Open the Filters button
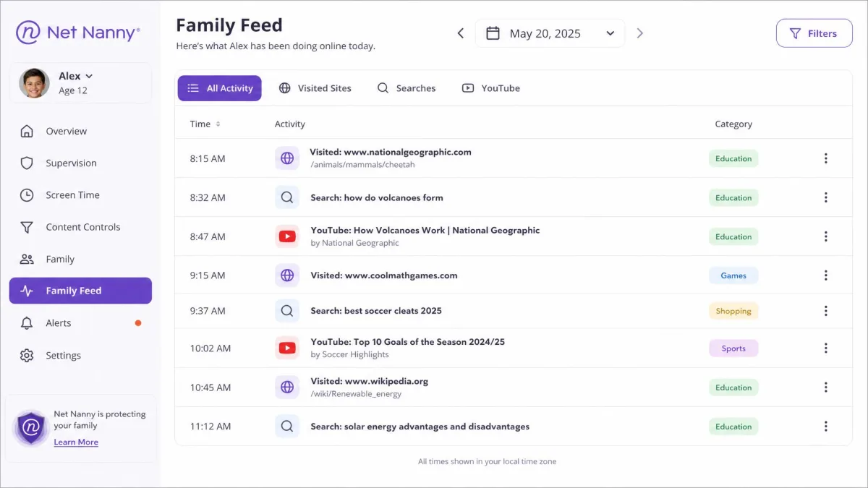The image size is (868, 488). pos(814,33)
